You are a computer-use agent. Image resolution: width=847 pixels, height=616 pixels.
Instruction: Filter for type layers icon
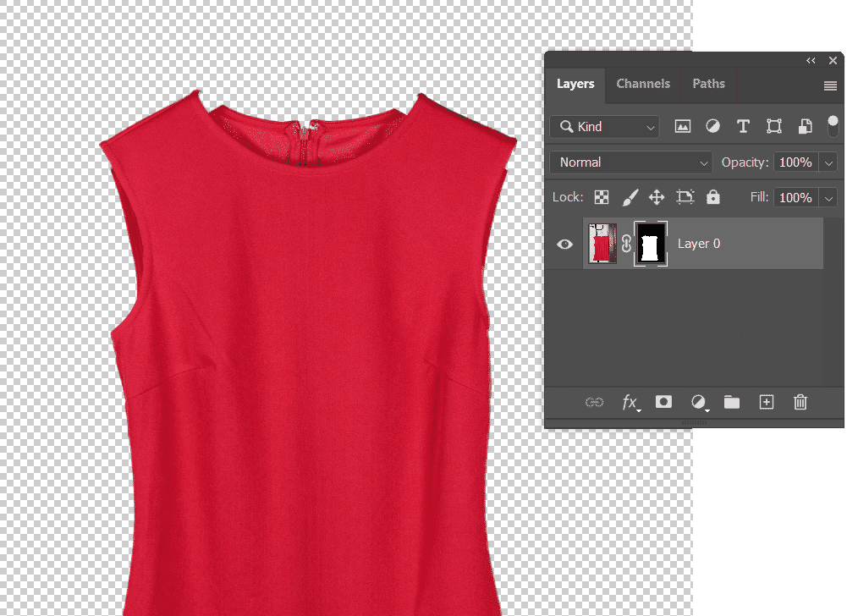pos(743,127)
